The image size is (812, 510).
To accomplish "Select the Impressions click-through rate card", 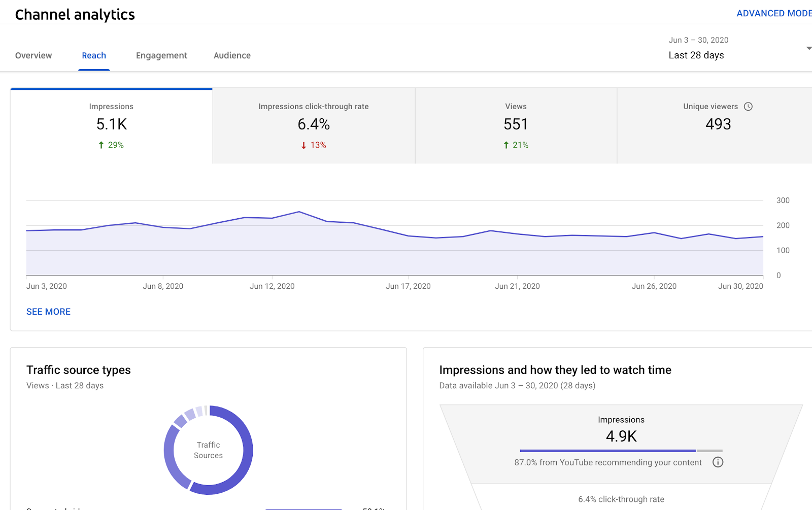I will click(x=314, y=126).
